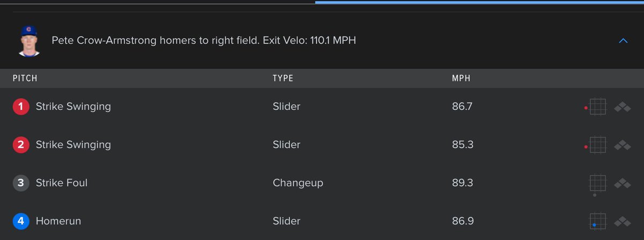Select red pitch number 2 badge
The height and width of the screenshot is (240, 644).
coord(21,145)
